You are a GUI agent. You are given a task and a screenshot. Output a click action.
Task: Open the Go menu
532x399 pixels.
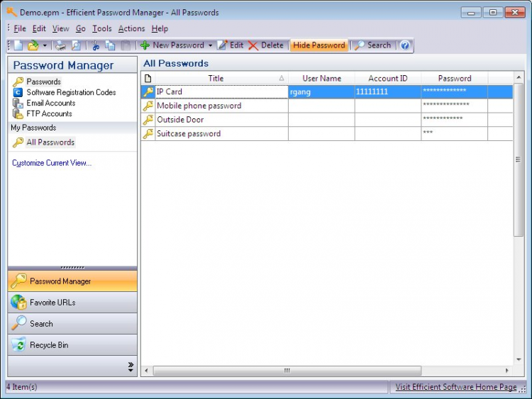click(x=80, y=29)
